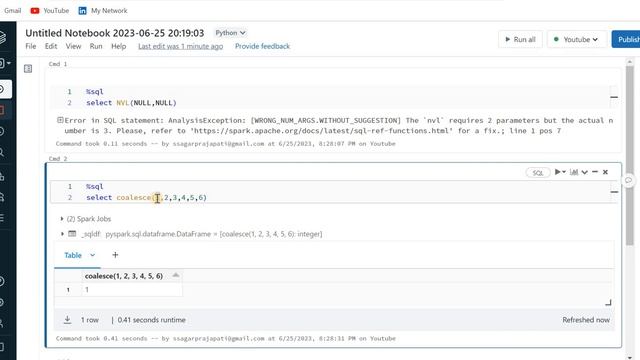
Task: Sort the coalesce column with the arrow icon
Action: [176, 276]
